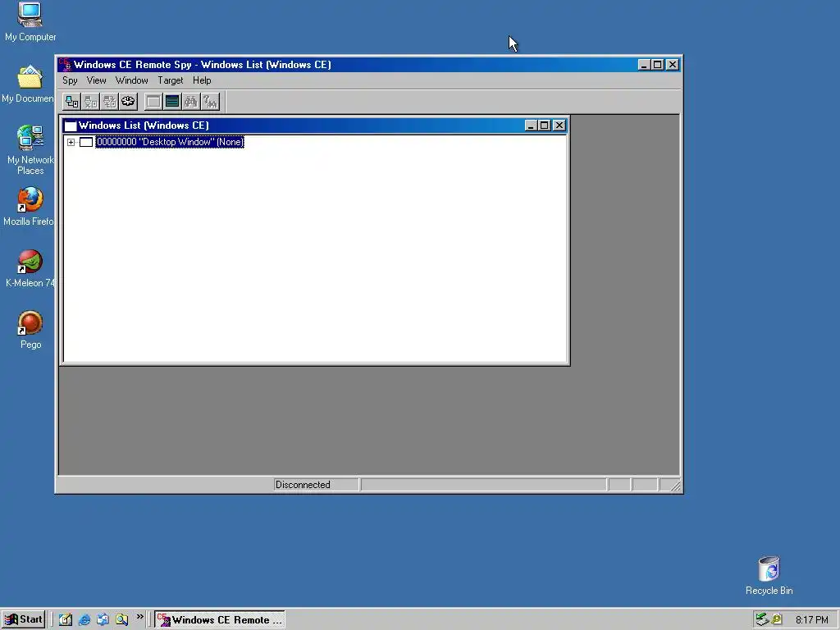Close the Windows List child window
Viewport: 840px width, 630px height.
click(x=559, y=126)
